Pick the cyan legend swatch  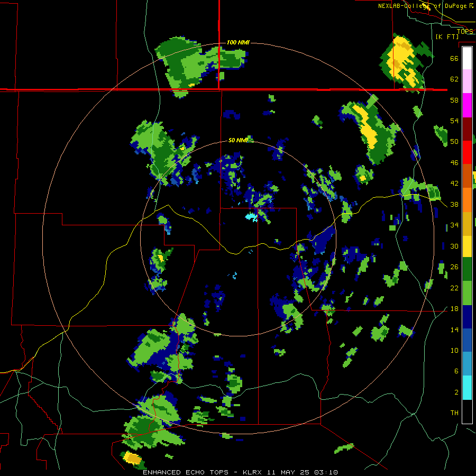click(467, 388)
